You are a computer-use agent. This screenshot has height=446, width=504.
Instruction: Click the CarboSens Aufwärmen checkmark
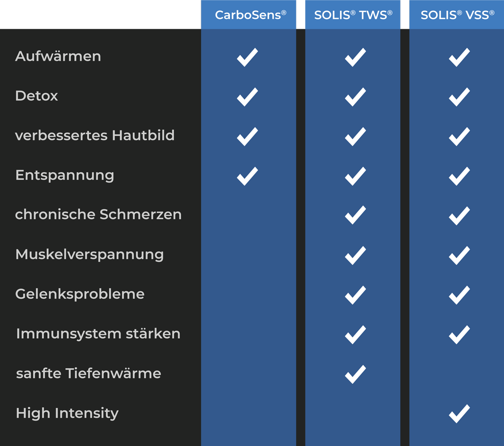click(x=247, y=57)
